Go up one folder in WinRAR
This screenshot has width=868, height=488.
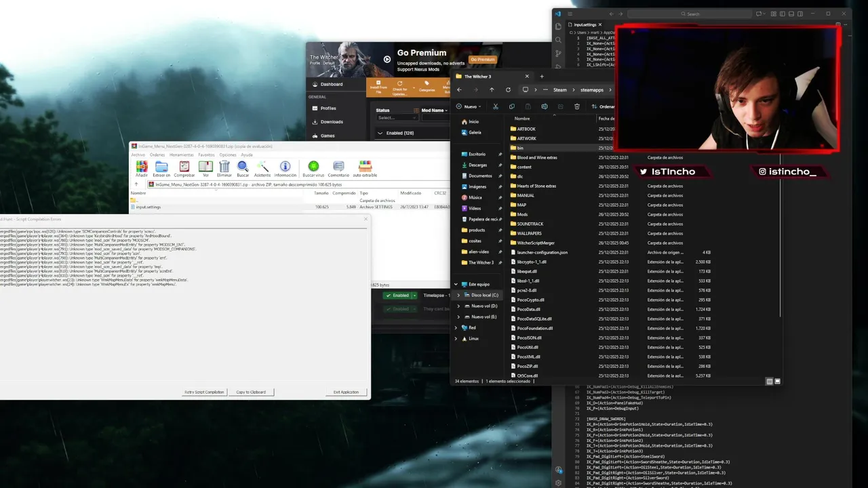(x=136, y=184)
